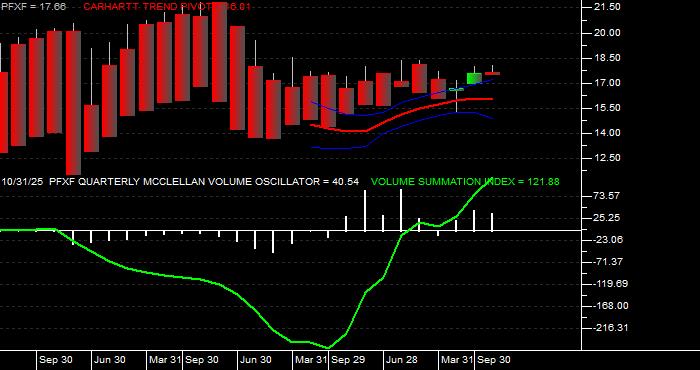Viewport: 700px width, 370px height.
Task: Click the -216.31 oscillator axis label
Action: pyautogui.click(x=610, y=328)
